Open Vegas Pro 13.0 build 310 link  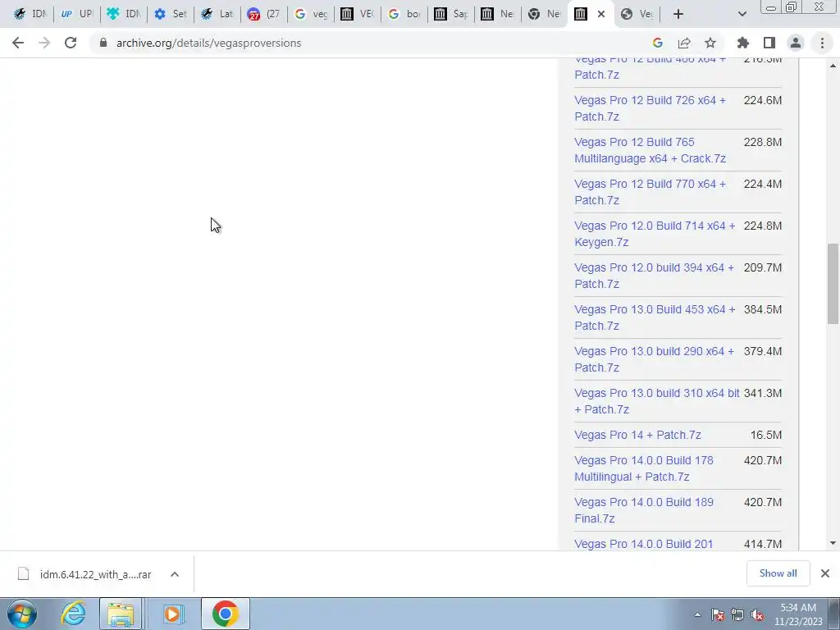coord(657,400)
